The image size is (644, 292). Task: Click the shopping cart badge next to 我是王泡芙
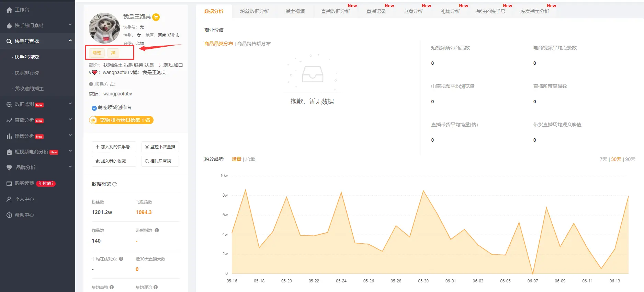[156, 17]
